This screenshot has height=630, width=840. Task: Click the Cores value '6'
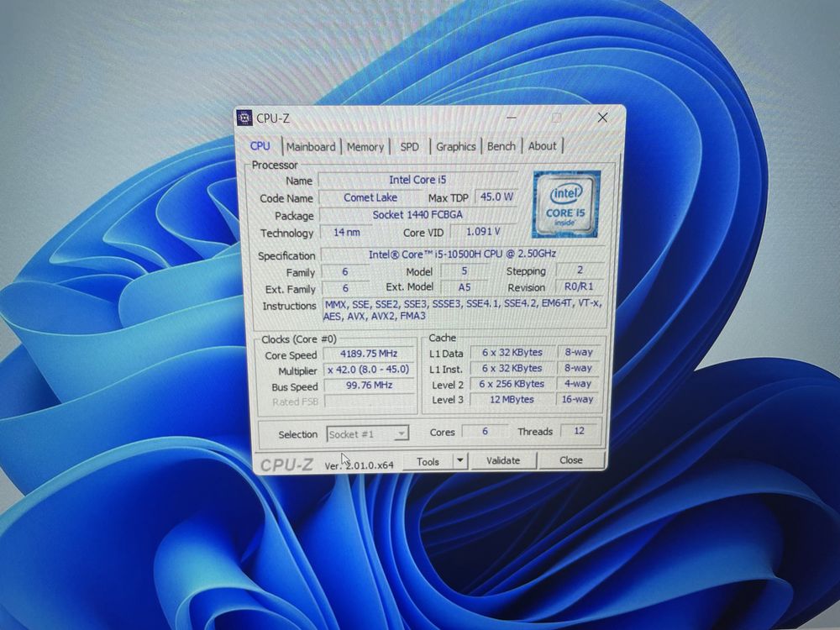pos(485,431)
